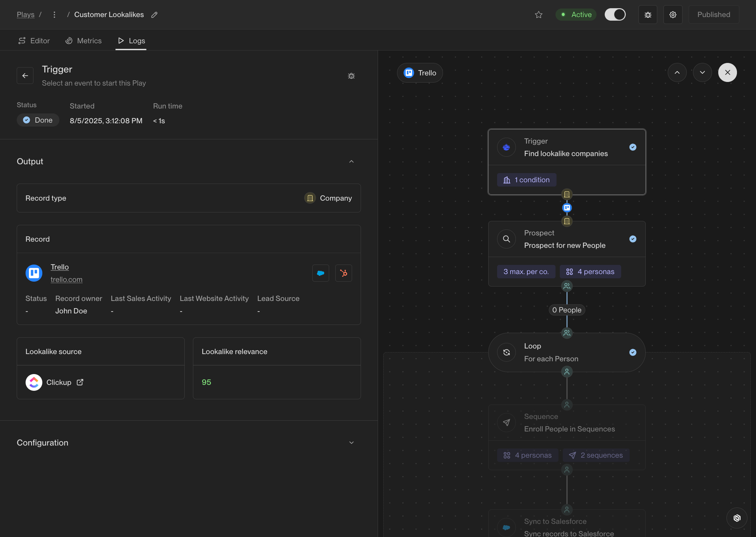Open the settings gear icon
This screenshot has height=537, width=756.
673,14
